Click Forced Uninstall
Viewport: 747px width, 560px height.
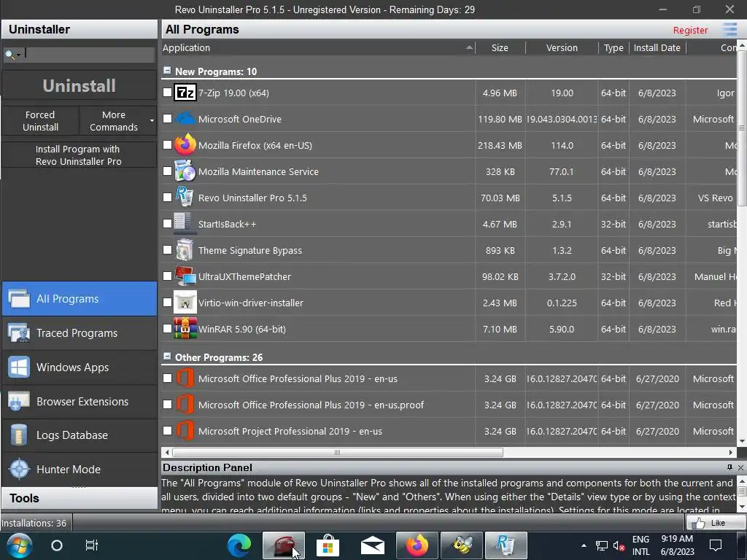click(x=41, y=121)
